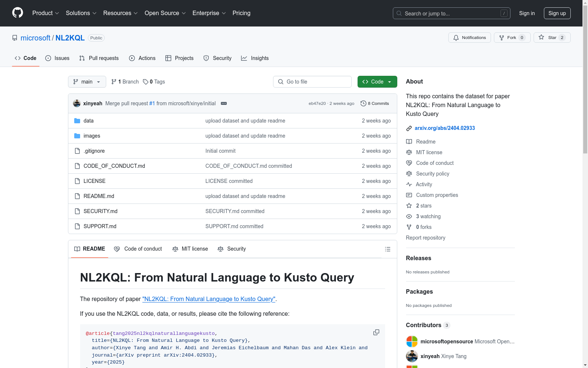
Task: Open the Security repository tab
Action: coord(218,58)
